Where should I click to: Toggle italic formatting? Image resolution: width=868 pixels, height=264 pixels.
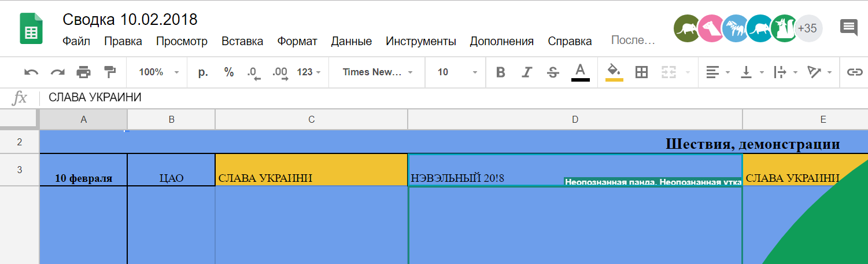point(527,72)
